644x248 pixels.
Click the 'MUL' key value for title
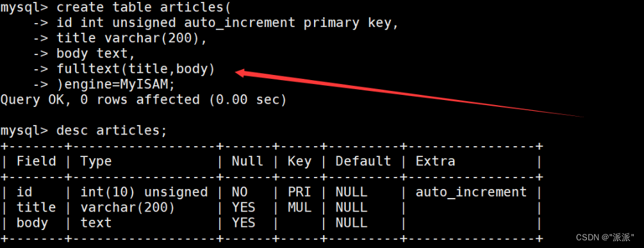click(299, 208)
